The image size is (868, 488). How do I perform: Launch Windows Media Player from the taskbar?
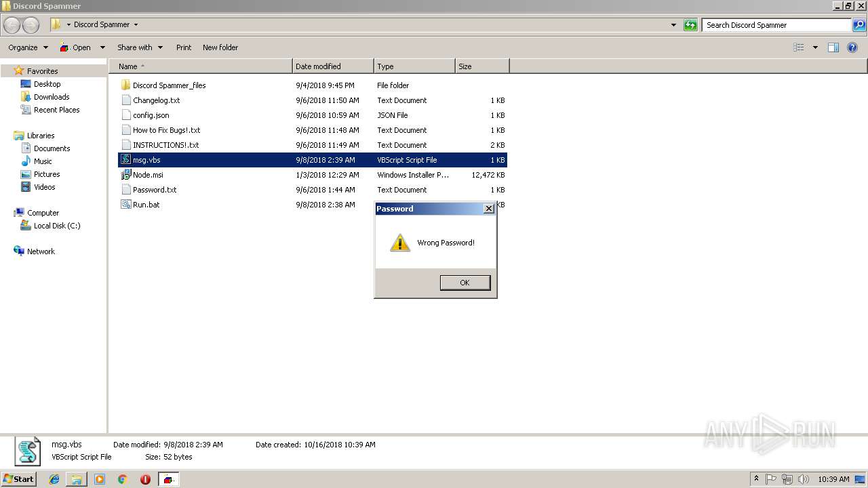tap(100, 479)
